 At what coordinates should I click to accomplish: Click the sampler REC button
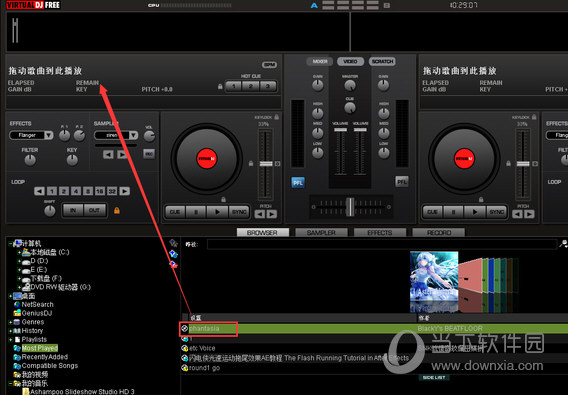point(149,154)
